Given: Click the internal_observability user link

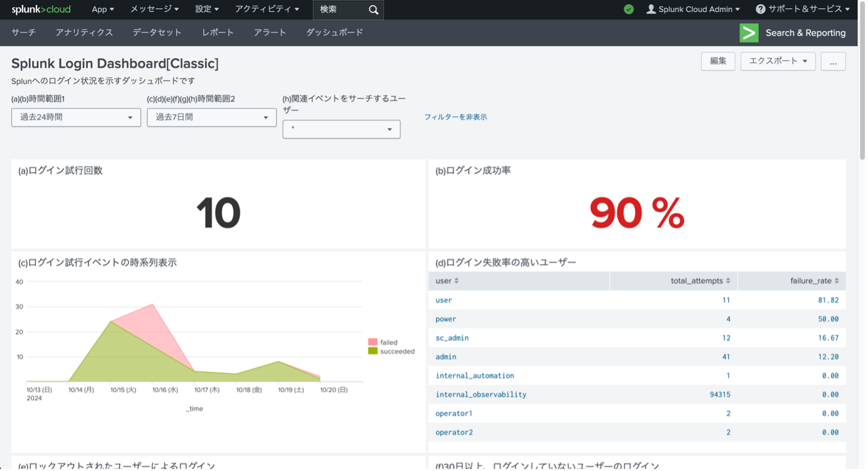Looking at the screenshot, I should 481,394.
